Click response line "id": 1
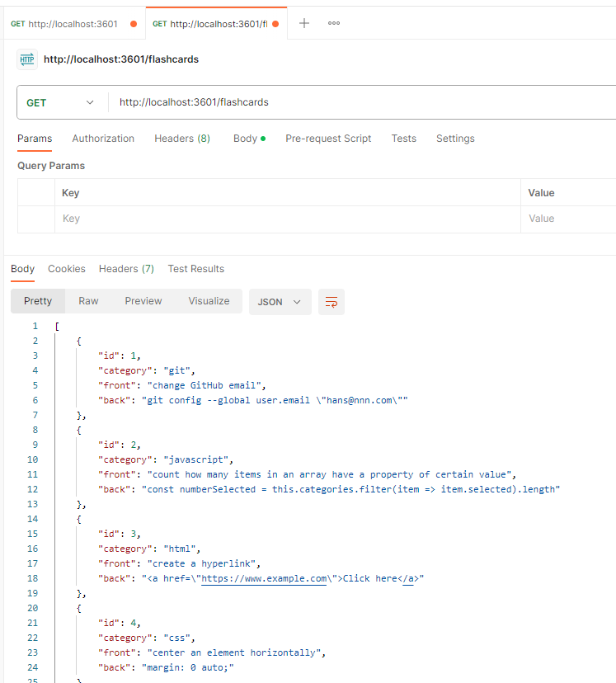The image size is (616, 683). pos(120,356)
